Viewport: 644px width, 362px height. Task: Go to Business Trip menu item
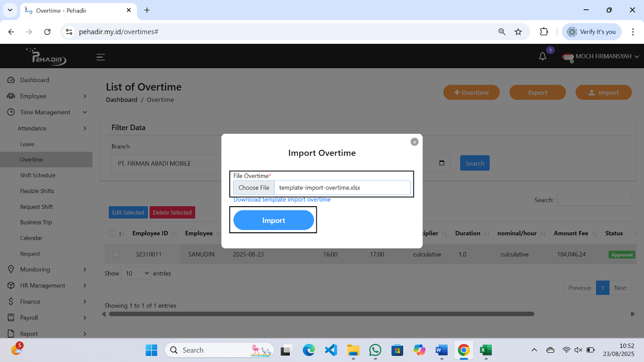pyautogui.click(x=36, y=223)
